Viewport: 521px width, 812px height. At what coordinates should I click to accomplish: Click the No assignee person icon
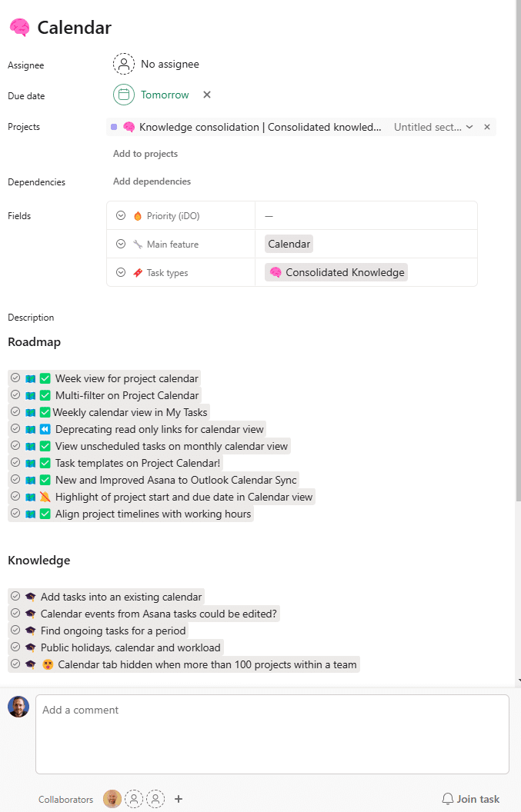coord(124,65)
